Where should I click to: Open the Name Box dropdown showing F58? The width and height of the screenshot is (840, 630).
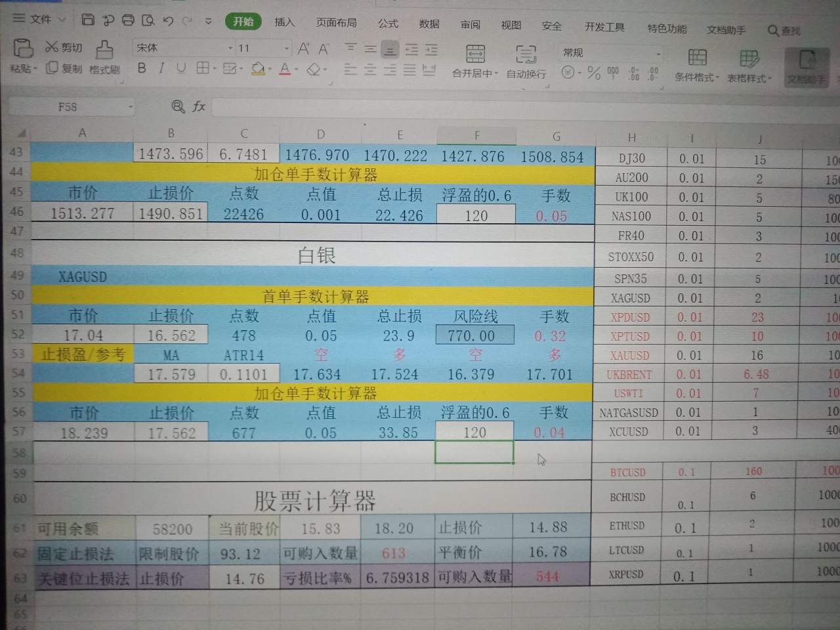pyautogui.click(x=131, y=106)
